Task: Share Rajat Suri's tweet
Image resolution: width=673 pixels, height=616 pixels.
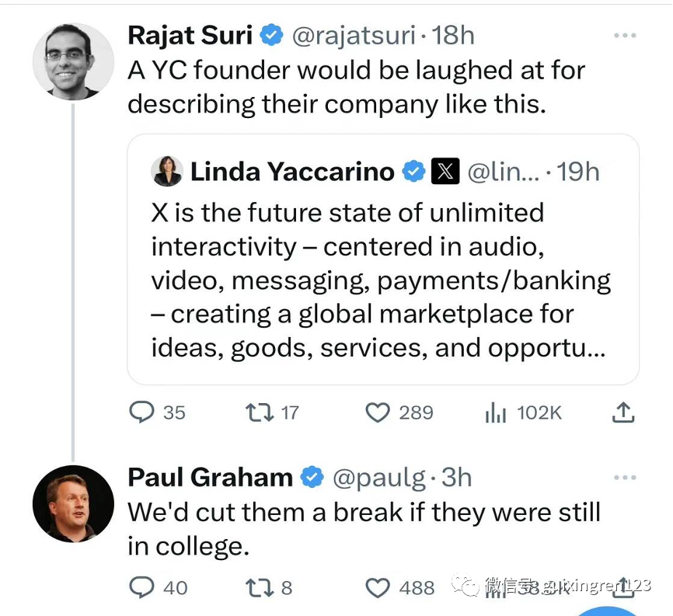Action: [622, 412]
